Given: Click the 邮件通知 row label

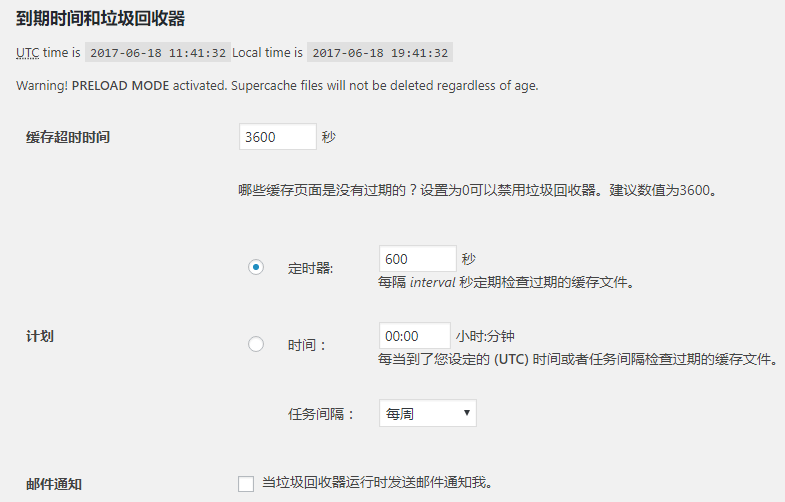Looking at the screenshot, I should pos(54,484).
